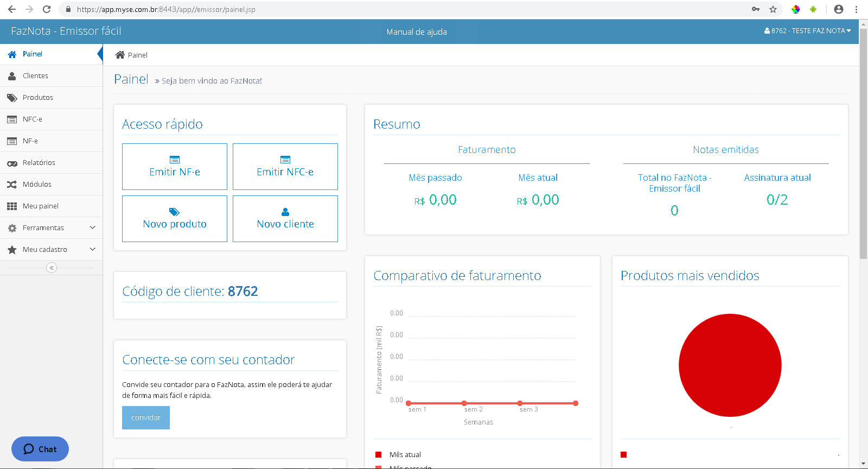Bookmark page with star icon
Image resolution: width=868 pixels, height=469 pixels.
[773, 9]
